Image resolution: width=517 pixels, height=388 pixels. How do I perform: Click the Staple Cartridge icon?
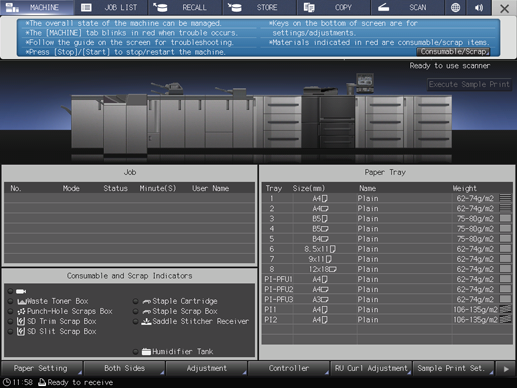(147, 301)
